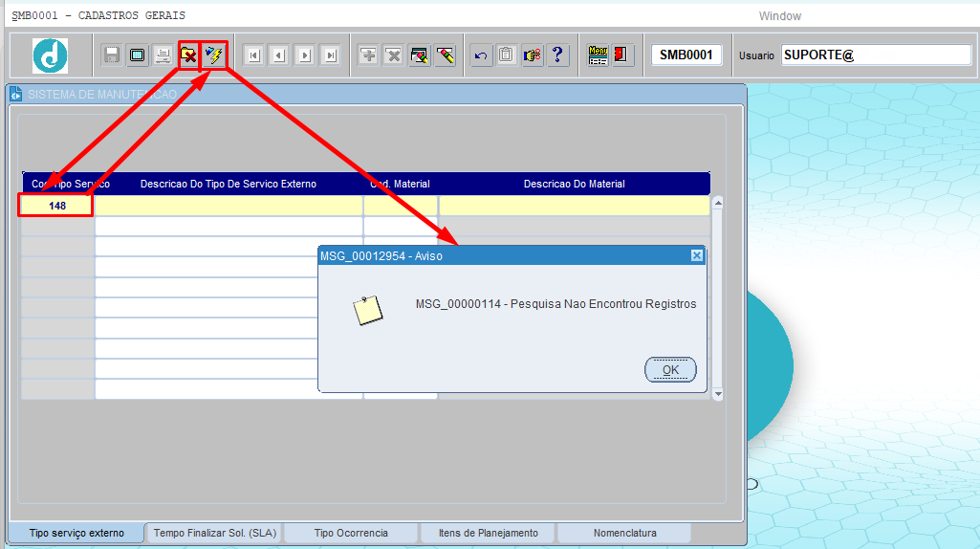Click first row Descricao Do Material field

point(575,206)
